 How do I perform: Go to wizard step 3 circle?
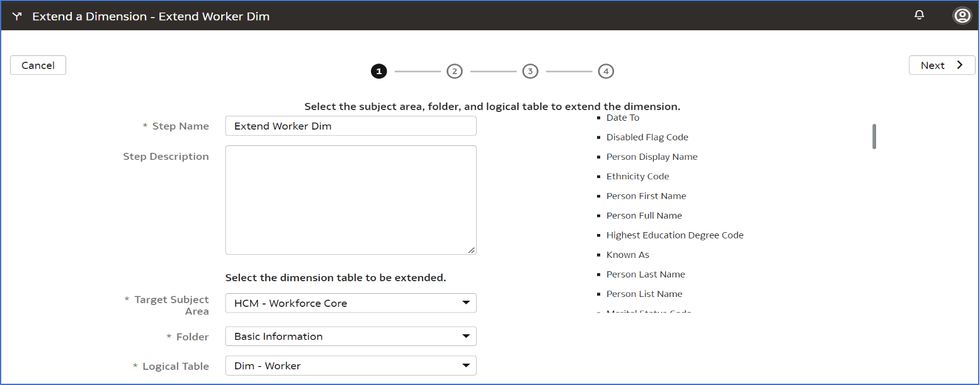point(530,72)
